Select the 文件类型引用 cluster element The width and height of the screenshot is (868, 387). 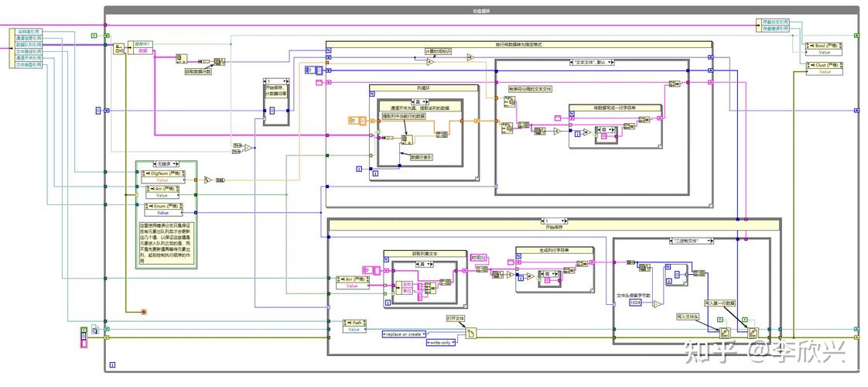29,65
